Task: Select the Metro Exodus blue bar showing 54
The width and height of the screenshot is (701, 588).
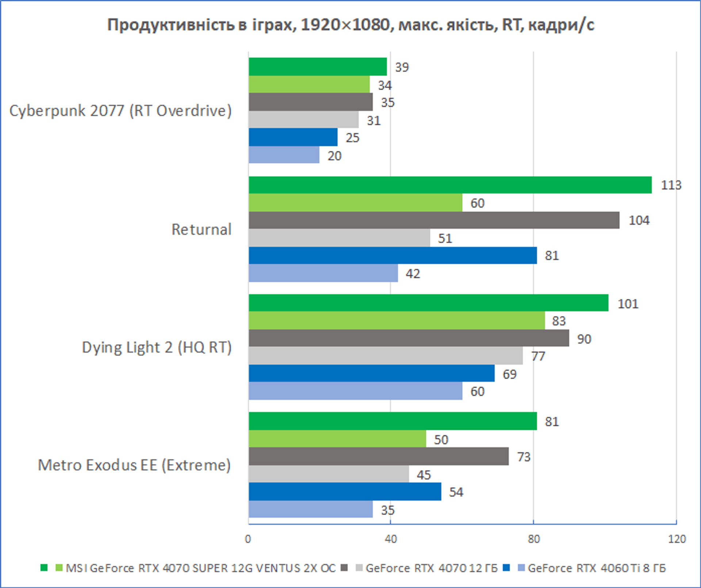Action: click(345, 491)
